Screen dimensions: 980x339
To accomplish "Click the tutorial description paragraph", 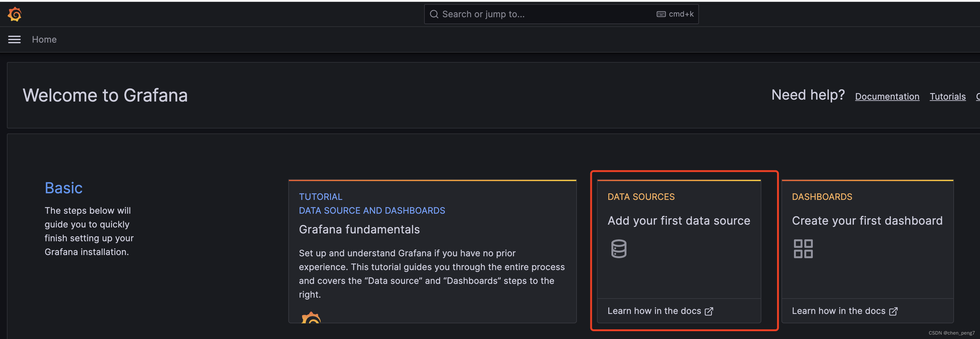I will click(x=432, y=274).
